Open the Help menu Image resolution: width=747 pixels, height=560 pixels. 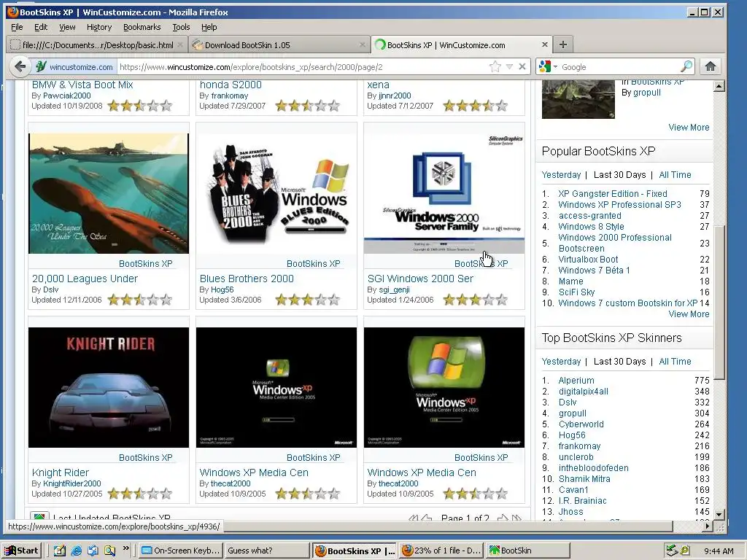[209, 27]
